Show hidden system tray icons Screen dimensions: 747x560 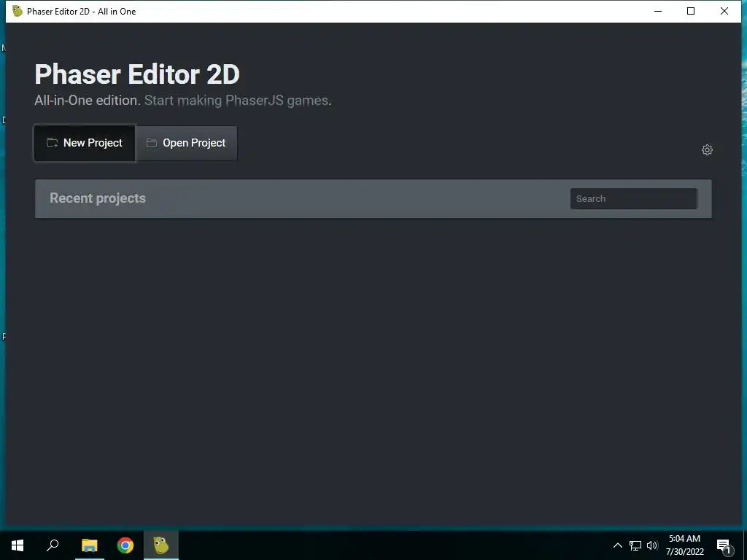coord(617,545)
